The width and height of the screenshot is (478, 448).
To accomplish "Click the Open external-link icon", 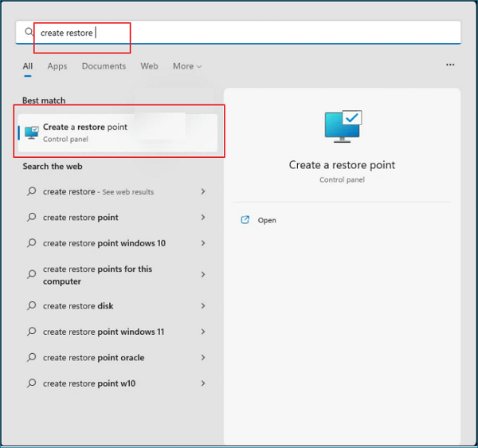I will coord(245,220).
